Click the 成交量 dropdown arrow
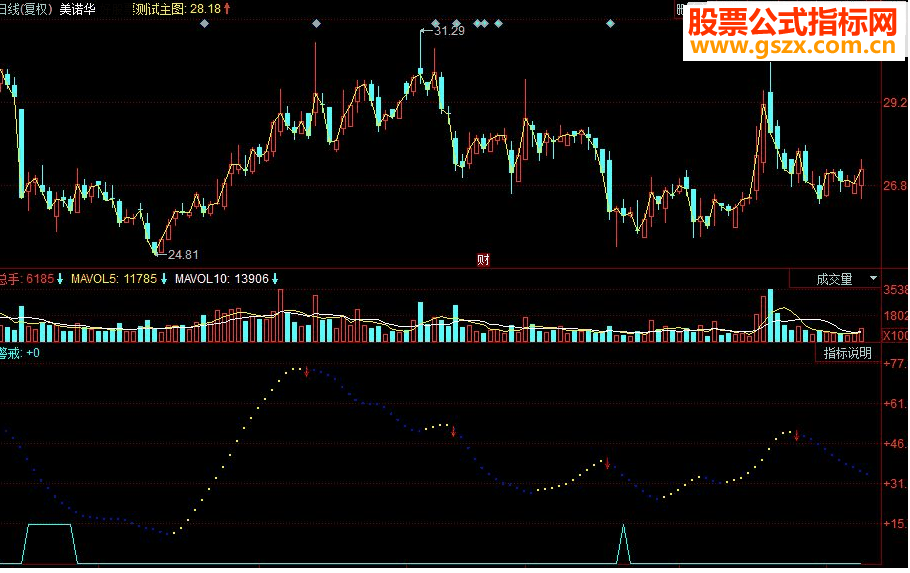This screenshot has width=910, height=573. point(873,279)
